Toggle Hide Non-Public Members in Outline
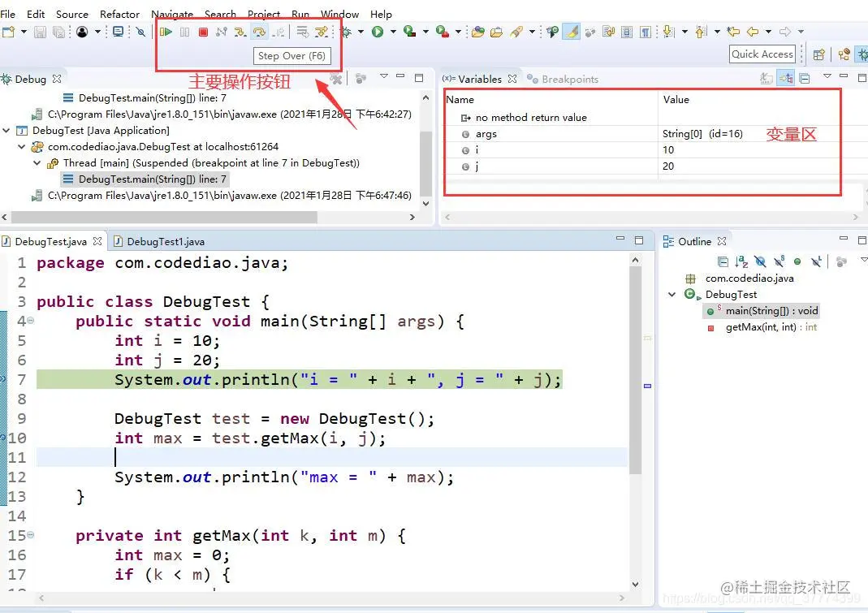 tap(797, 261)
